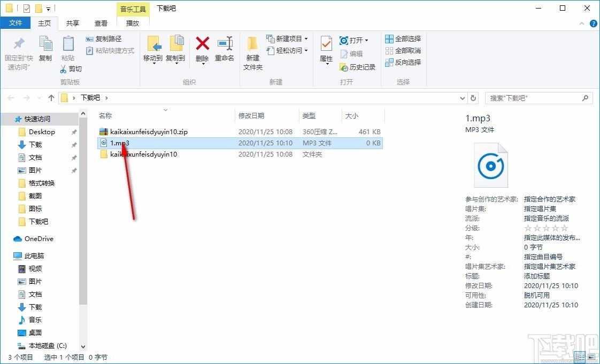Image resolution: width=600 pixels, height=364 pixels.
Task: Click the Refresh button beside address bar
Action: coord(473,98)
